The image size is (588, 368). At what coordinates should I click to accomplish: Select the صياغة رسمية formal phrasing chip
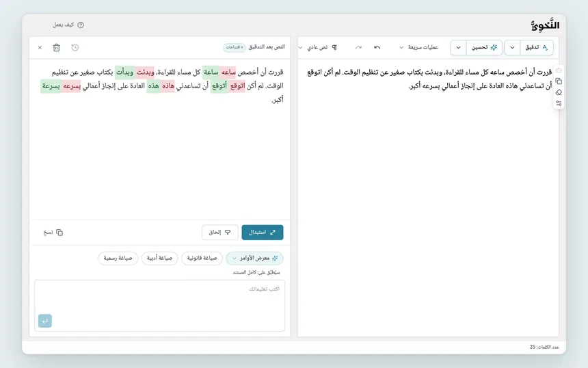(118, 258)
